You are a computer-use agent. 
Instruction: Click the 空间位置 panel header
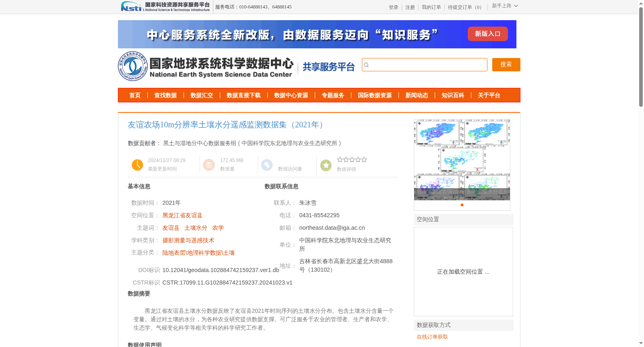point(464,220)
